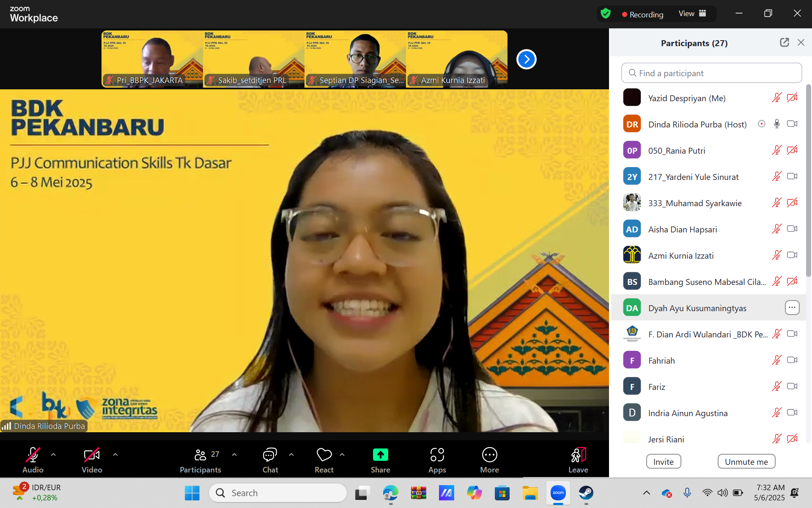Click the signal strength icon beside Dinda's name
This screenshot has height=508, width=812.
(x=6, y=426)
